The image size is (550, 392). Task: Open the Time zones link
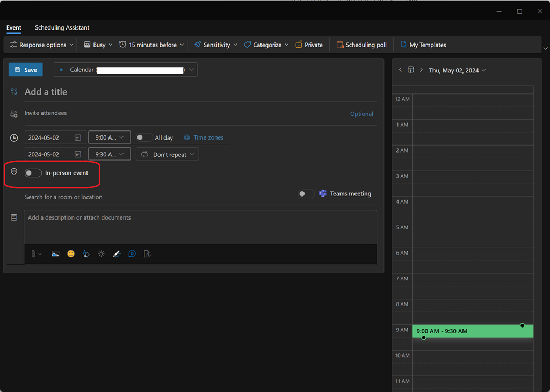point(208,138)
